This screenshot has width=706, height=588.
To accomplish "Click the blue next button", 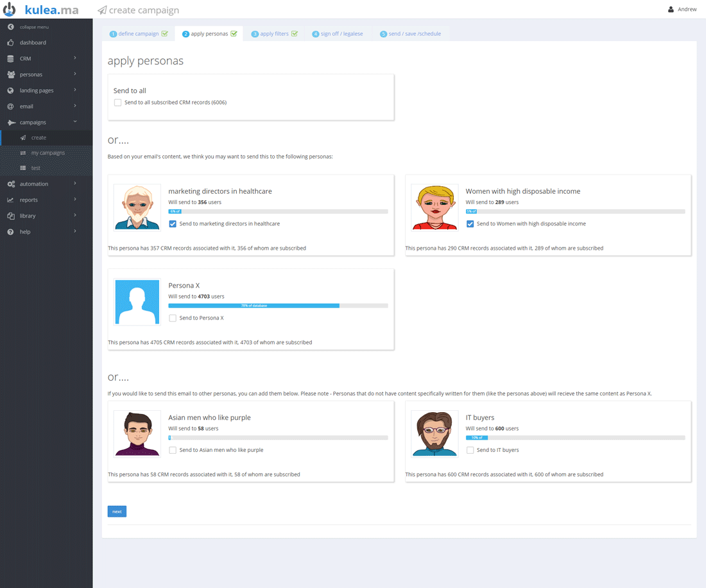I will [x=117, y=512].
